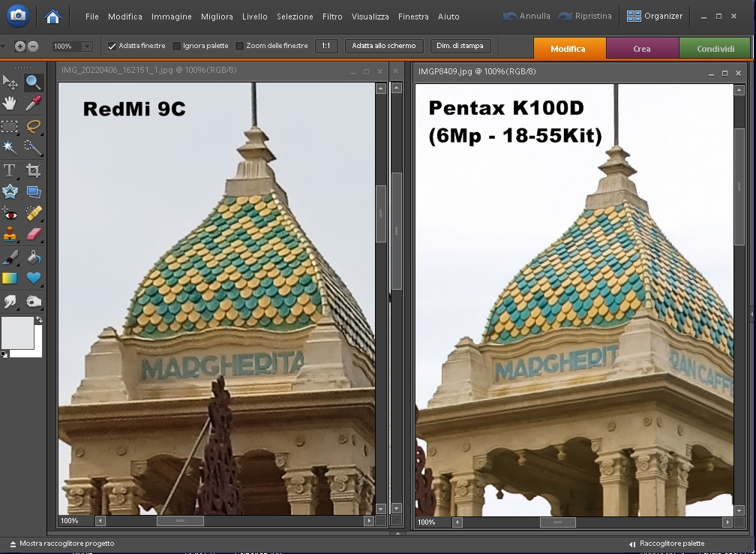Select the Gradient tool
The width and height of the screenshot is (756, 554).
(10, 278)
